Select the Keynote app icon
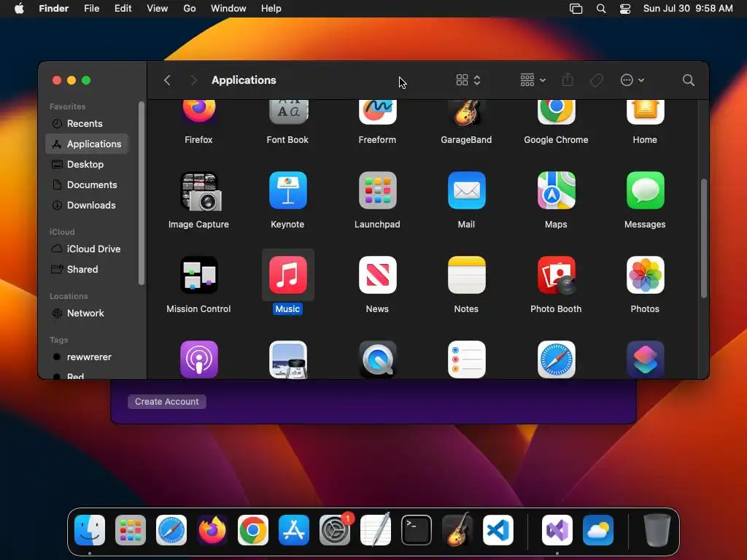Screen dimensions: 747x560 (x=287, y=190)
